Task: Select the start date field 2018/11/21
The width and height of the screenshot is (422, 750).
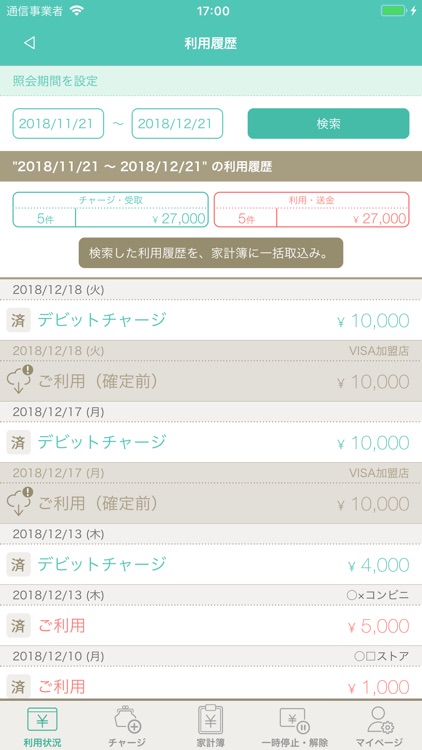Action: point(58,123)
